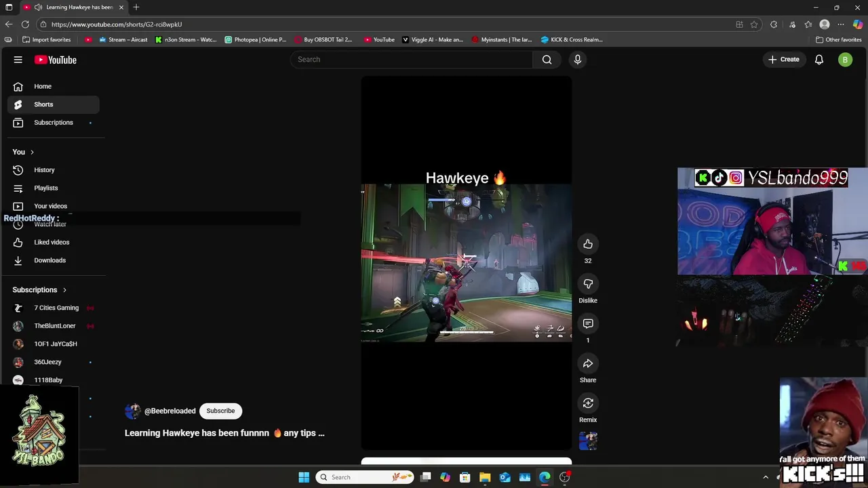This screenshot has height=488, width=868.
Task: Open Outlook from taskbar
Action: 505,477
